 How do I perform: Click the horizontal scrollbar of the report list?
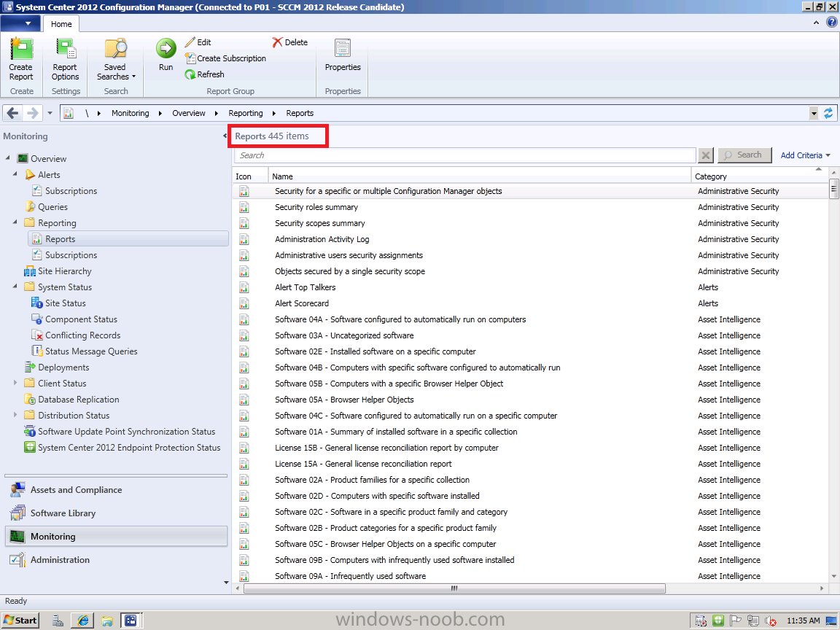[454, 588]
